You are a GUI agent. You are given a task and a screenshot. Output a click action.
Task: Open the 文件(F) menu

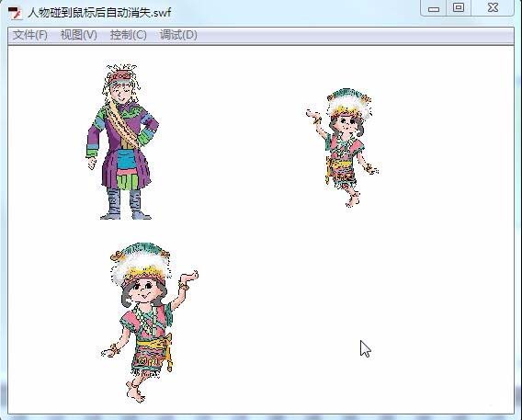(x=30, y=35)
